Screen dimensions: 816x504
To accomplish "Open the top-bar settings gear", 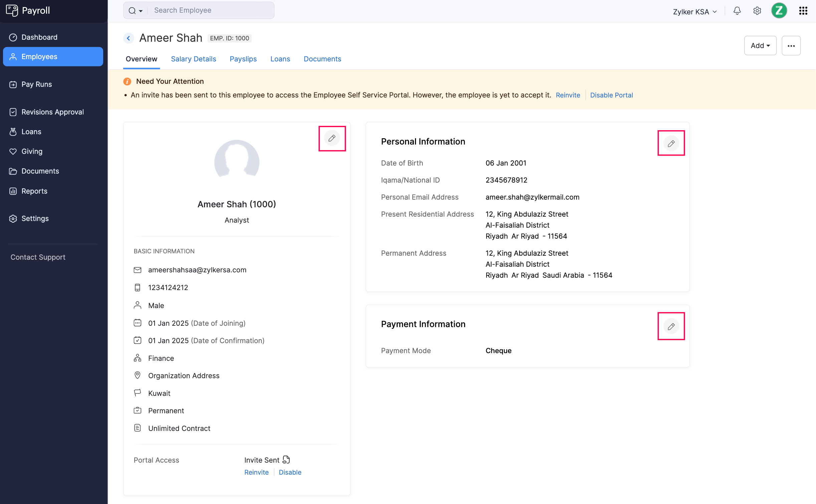I will [x=757, y=11].
